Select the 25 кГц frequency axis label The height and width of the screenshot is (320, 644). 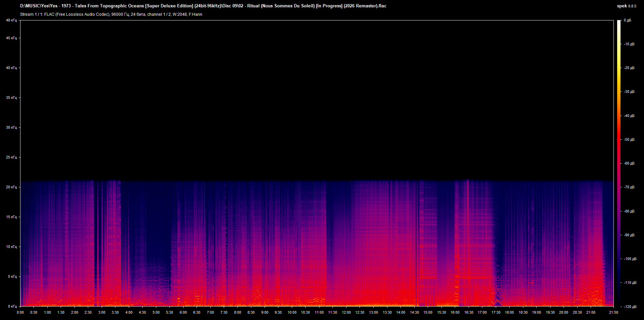[x=11, y=157]
